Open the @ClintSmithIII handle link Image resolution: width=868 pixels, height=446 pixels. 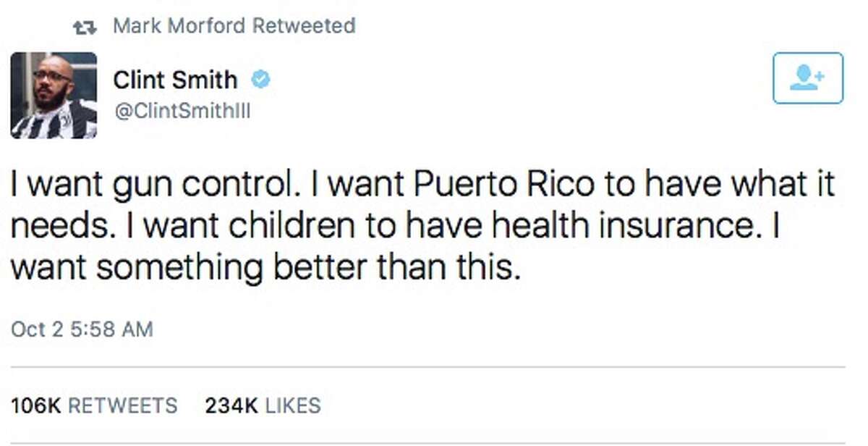[x=182, y=112]
